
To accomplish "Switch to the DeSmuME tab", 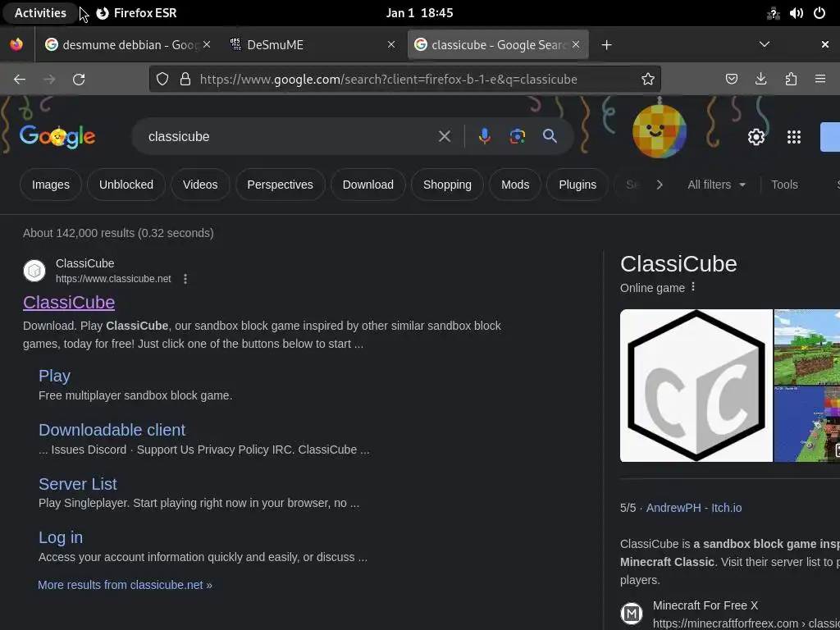I will click(313, 44).
